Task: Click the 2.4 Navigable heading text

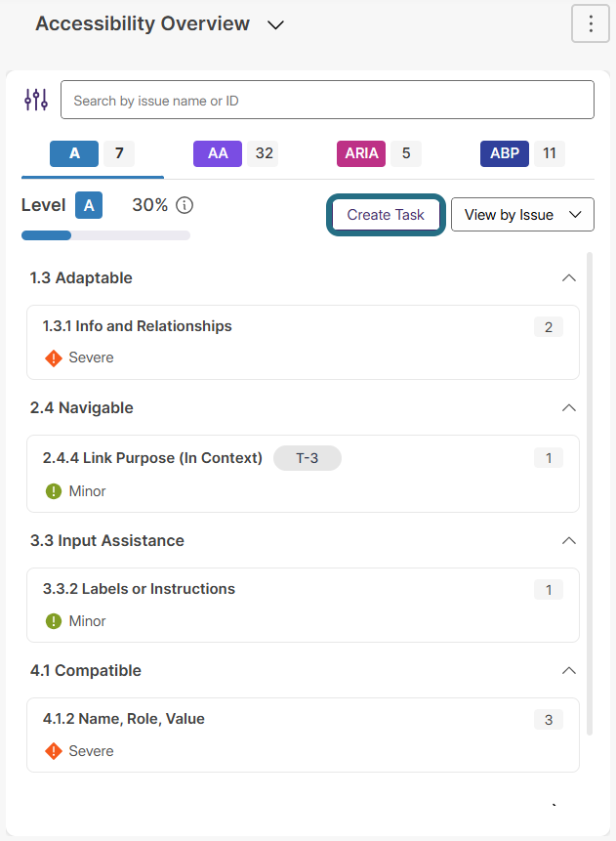Action: 81,407
